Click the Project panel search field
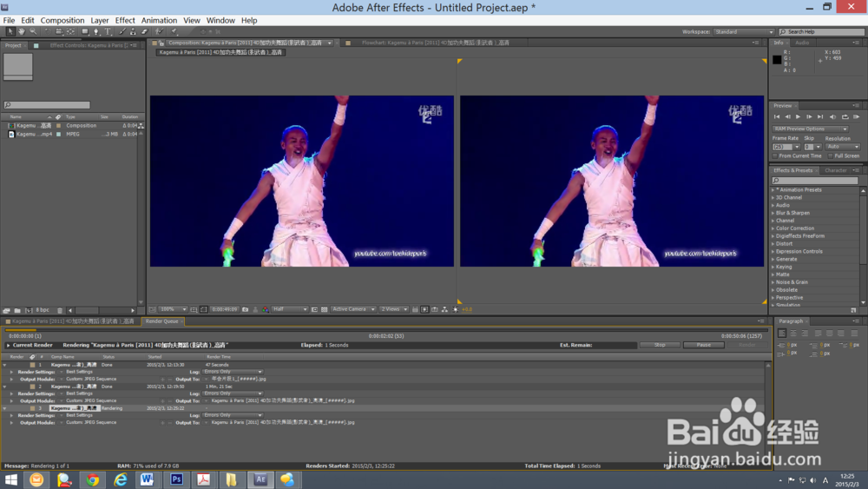868x489 pixels. 47,105
